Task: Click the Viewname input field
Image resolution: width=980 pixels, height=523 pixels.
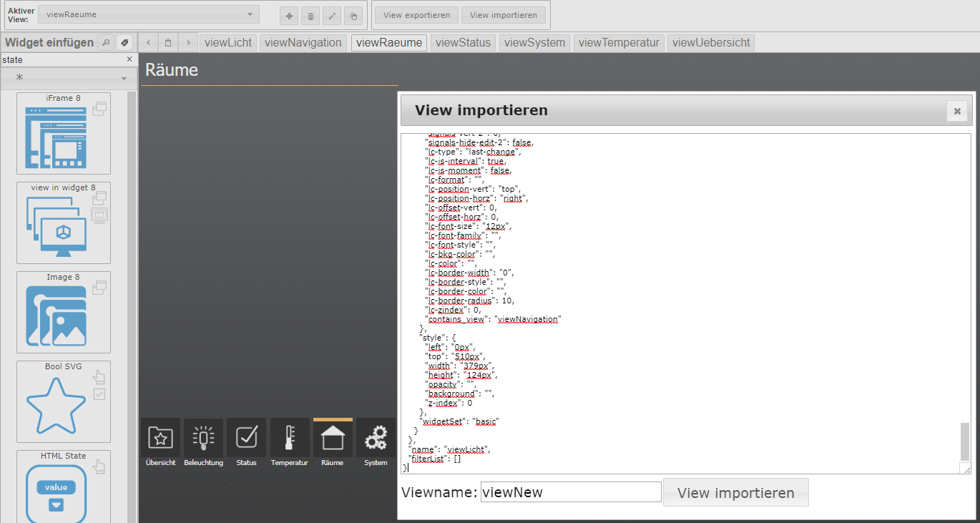Action: pos(570,492)
